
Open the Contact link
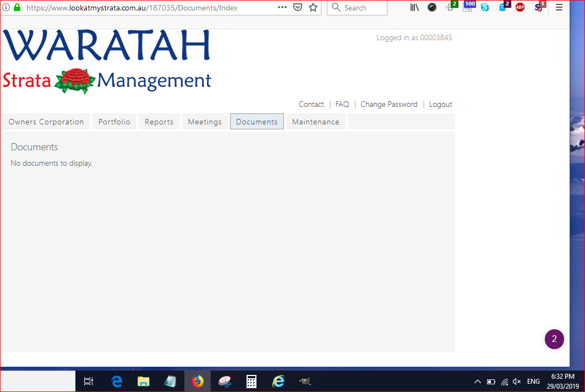[311, 104]
